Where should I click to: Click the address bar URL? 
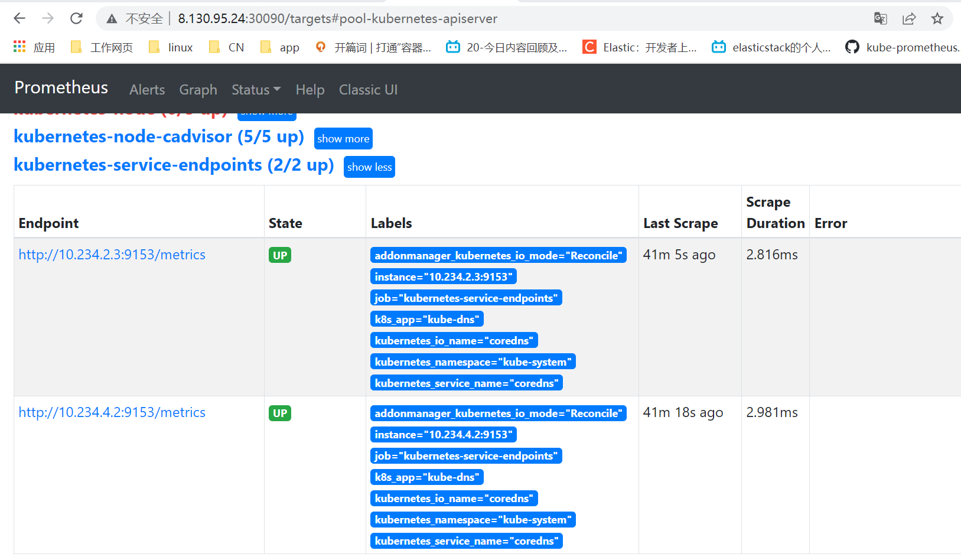point(338,19)
